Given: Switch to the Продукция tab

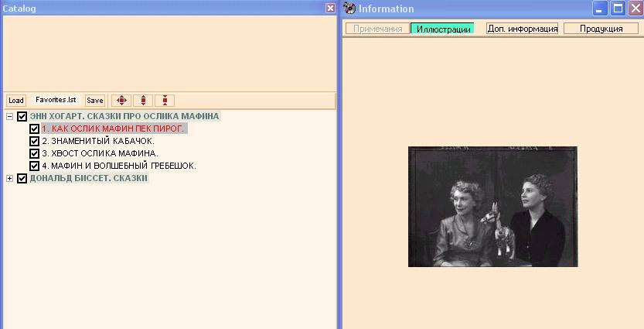Looking at the screenshot, I should (x=601, y=29).
